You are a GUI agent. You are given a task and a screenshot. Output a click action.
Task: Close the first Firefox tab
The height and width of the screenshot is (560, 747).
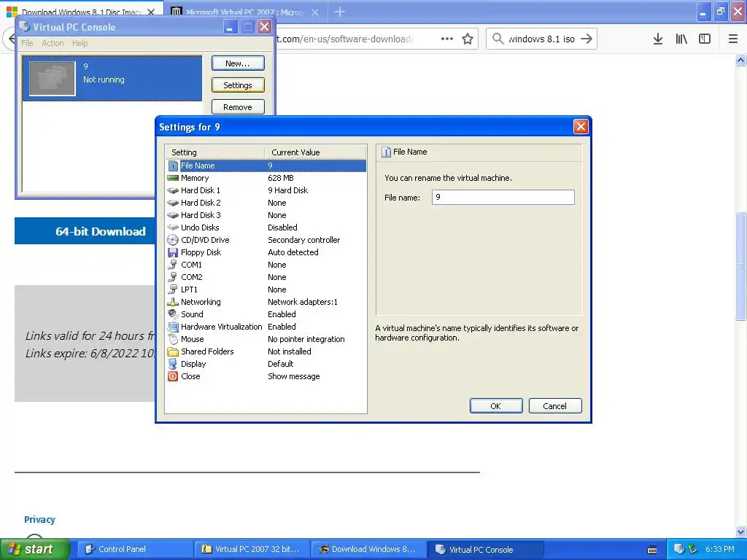tap(151, 12)
